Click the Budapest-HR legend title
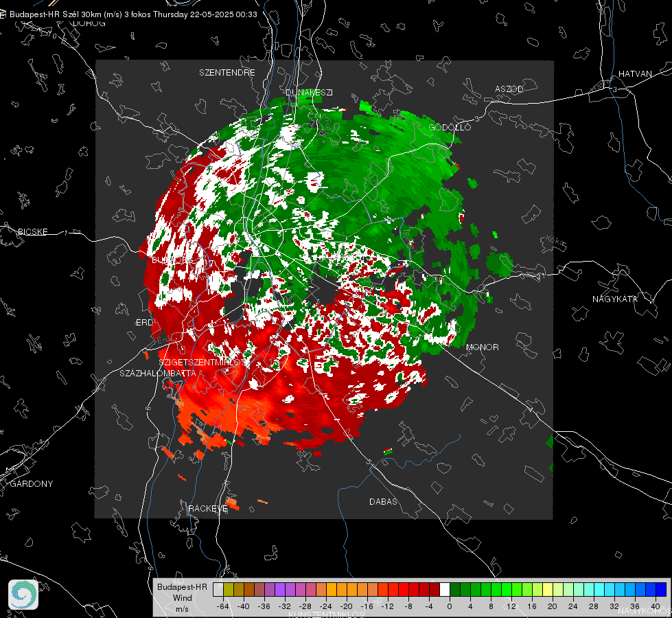 coord(182,586)
